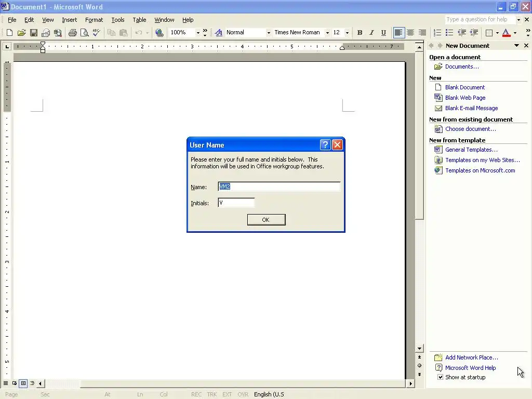Click the Blank E-mail Message link

[471, 108]
